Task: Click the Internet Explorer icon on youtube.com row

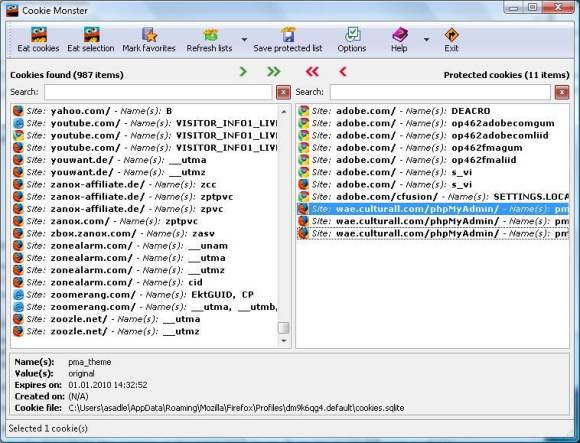Action: [18, 123]
